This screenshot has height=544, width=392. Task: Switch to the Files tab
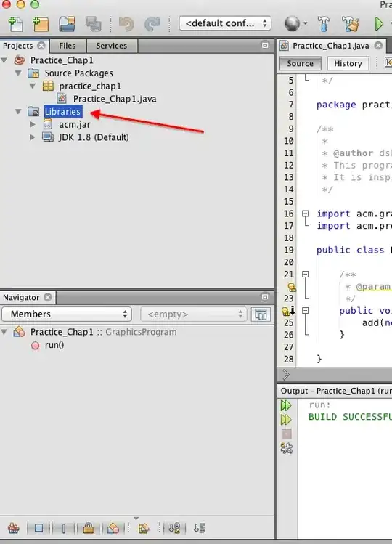[x=68, y=46]
